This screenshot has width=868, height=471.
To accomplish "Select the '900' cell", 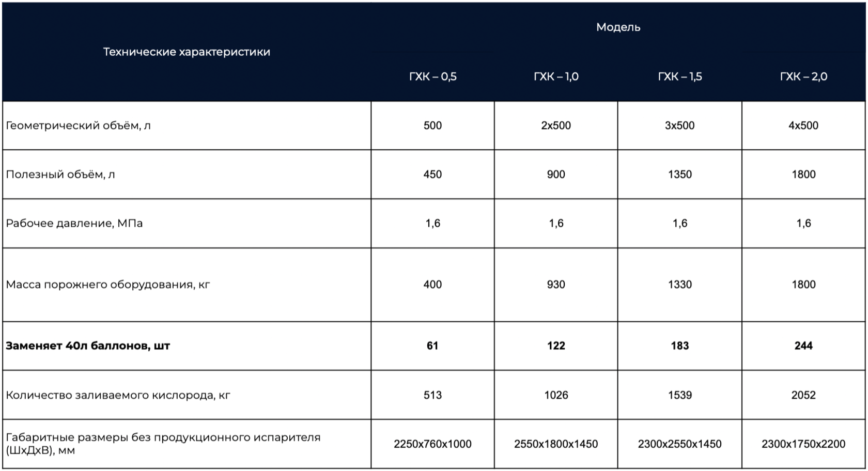I will [556, 175].
